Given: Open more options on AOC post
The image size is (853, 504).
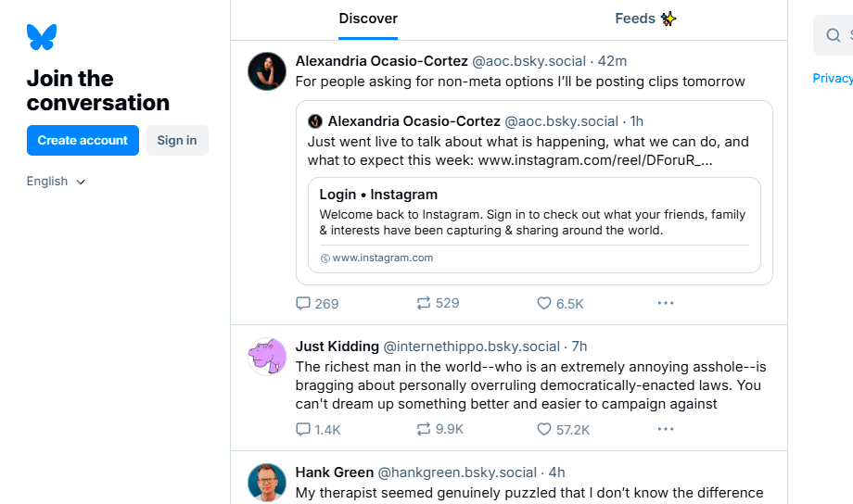Looking at the screenshot, I should pos(665,303).
